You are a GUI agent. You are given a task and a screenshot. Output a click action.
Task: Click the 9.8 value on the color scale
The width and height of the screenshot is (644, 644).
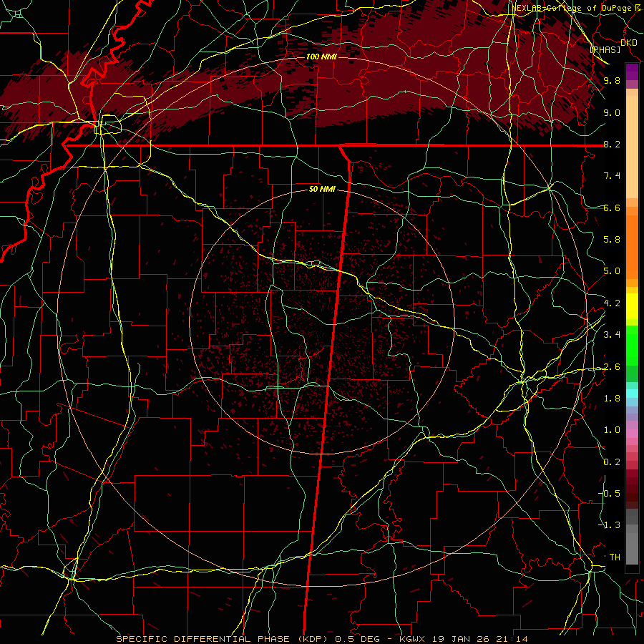pyautogui.click(x=612, y=80)
